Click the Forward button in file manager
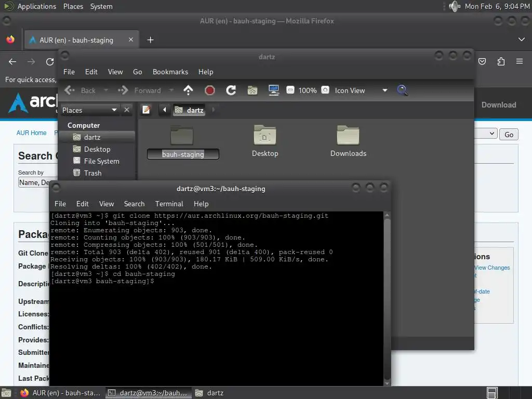 point(139,90)
